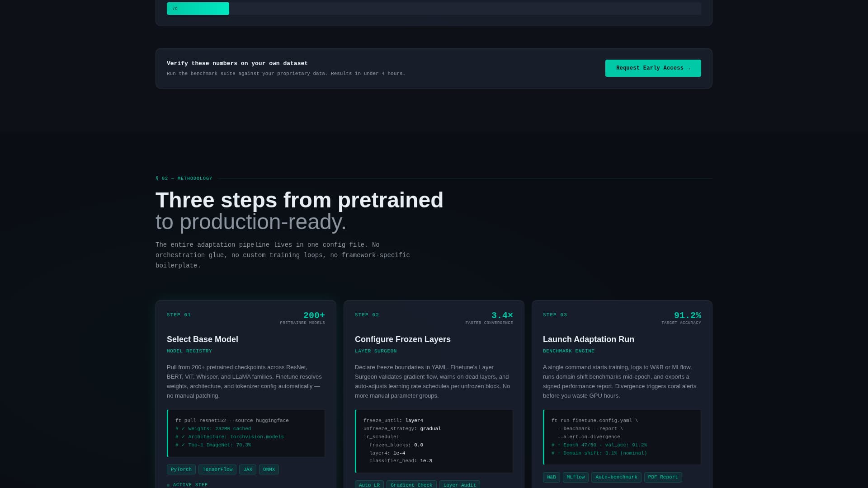Click the MODEL REGISTRY subtitle
Screen dimensions: 868x488
tap(189, 351)
